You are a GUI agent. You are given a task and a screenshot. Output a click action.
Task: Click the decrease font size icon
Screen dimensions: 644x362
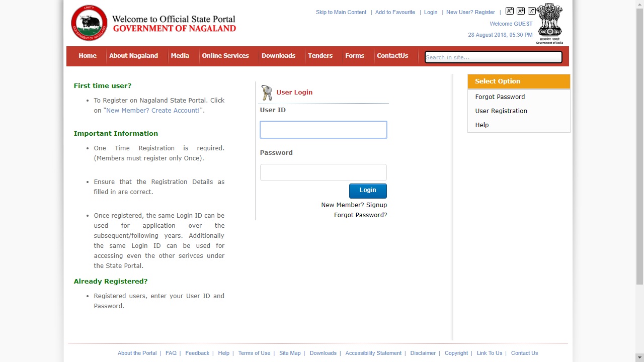coord(531,11)
